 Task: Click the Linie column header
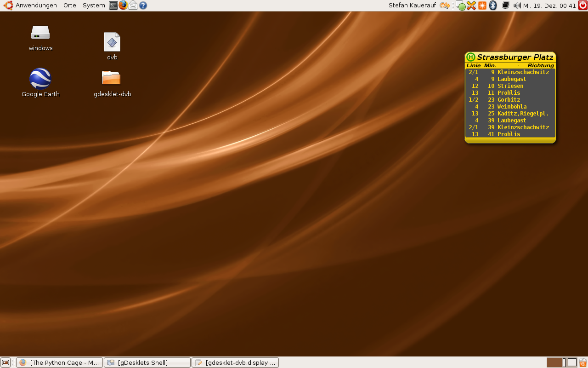point(474,65)
